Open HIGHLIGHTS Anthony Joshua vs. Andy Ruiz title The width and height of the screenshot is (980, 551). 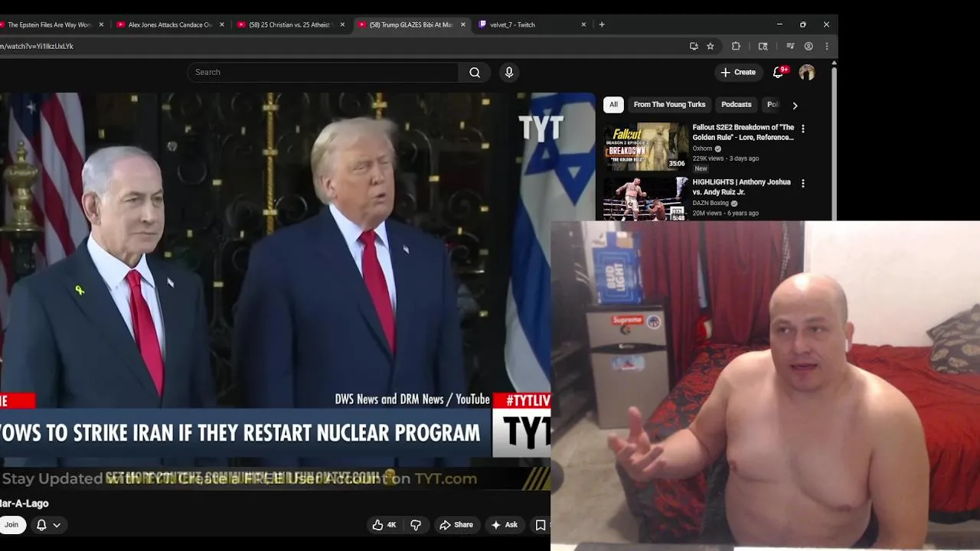(x=741, y=187)
